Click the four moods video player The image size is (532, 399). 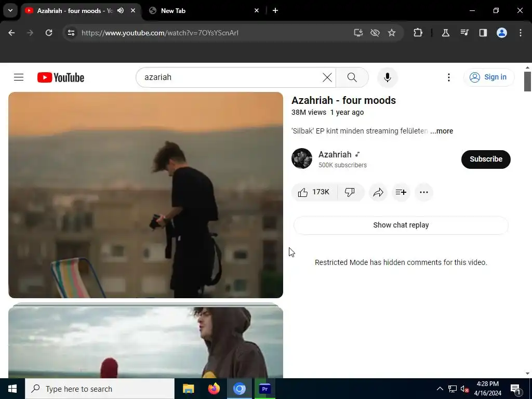pyautogui.click(x=145, y=195)
